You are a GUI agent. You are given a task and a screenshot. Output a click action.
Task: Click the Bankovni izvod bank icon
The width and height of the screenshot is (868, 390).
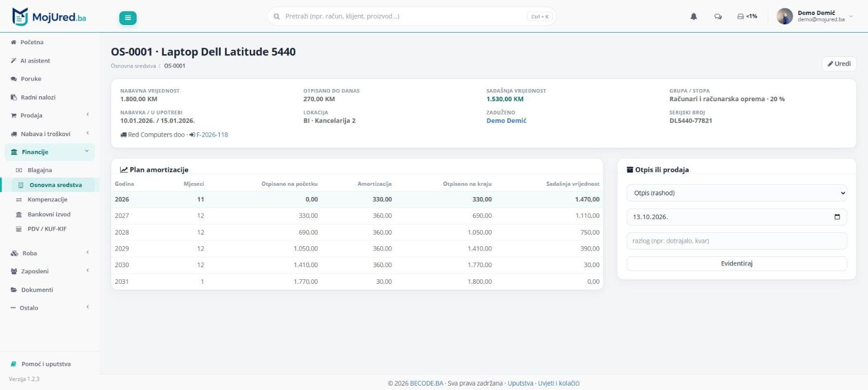[x=19, y=215]
